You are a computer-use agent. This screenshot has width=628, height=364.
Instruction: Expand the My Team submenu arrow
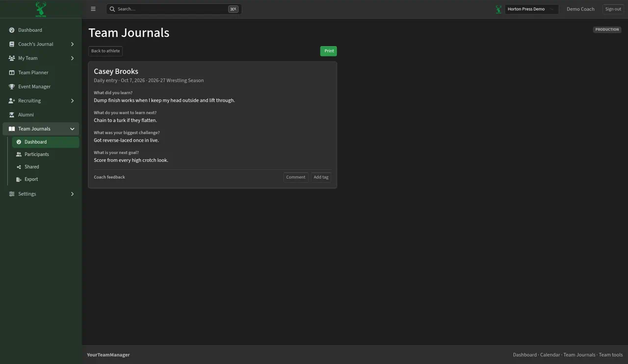tap(72, 58)
